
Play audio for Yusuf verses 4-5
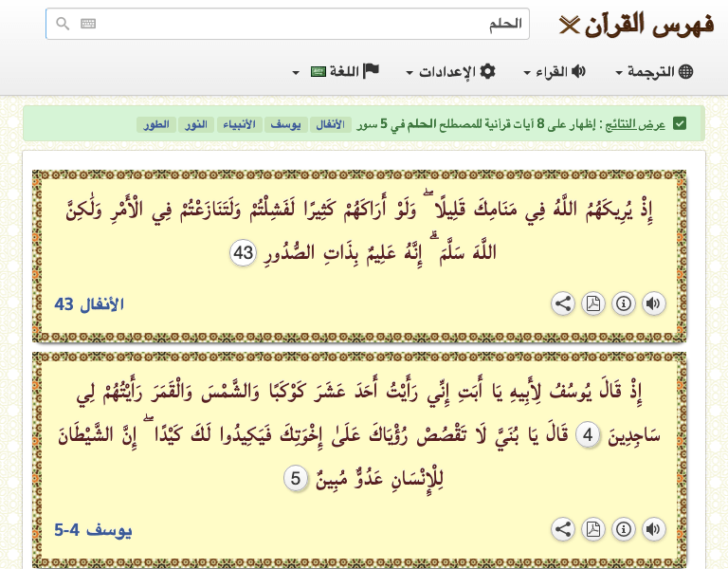coord(653,529)
